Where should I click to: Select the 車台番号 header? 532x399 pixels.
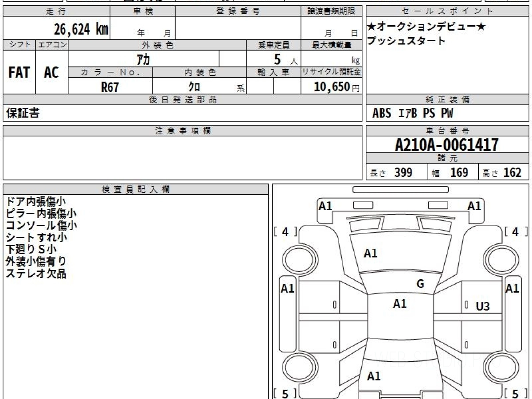[448, 131]
